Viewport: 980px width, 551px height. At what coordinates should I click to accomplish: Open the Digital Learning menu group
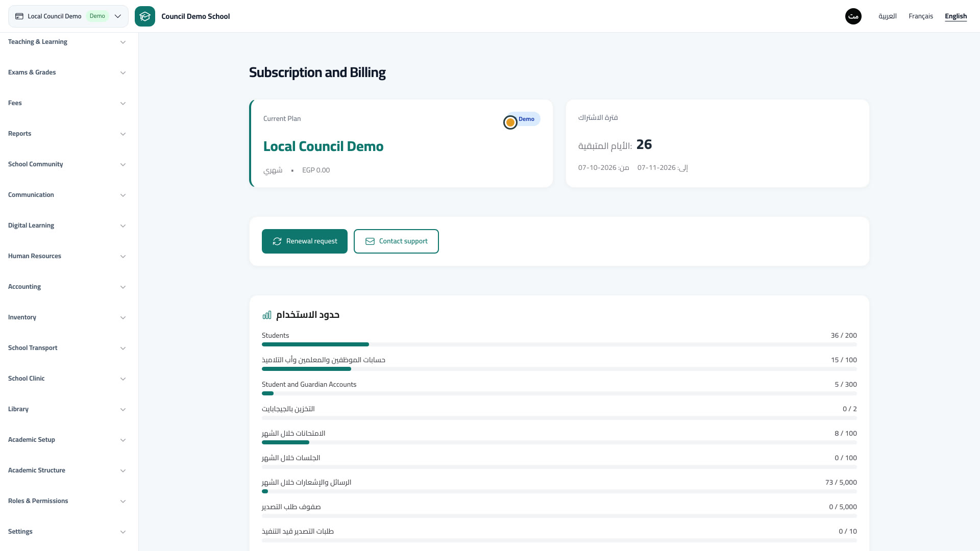point(67,226)
